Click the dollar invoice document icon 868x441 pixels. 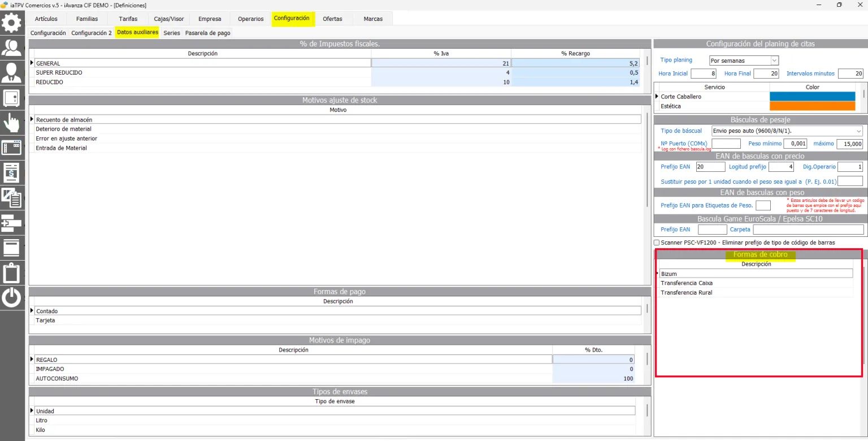[x=12, y=172]
